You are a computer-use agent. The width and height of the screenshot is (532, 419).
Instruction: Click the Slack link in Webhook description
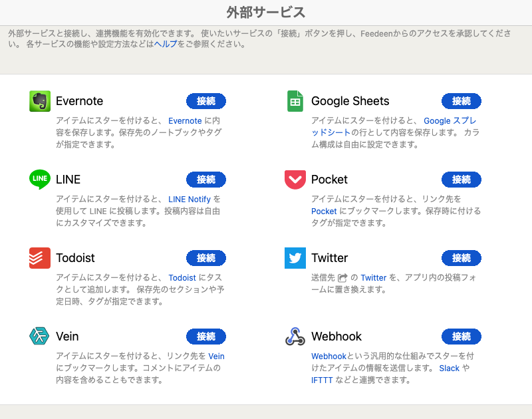click(450, 368)
